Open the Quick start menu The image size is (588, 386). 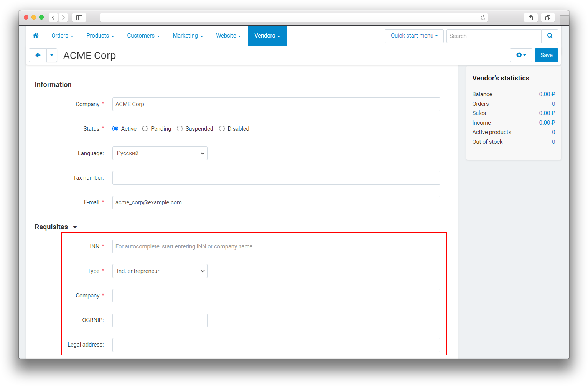414,36
